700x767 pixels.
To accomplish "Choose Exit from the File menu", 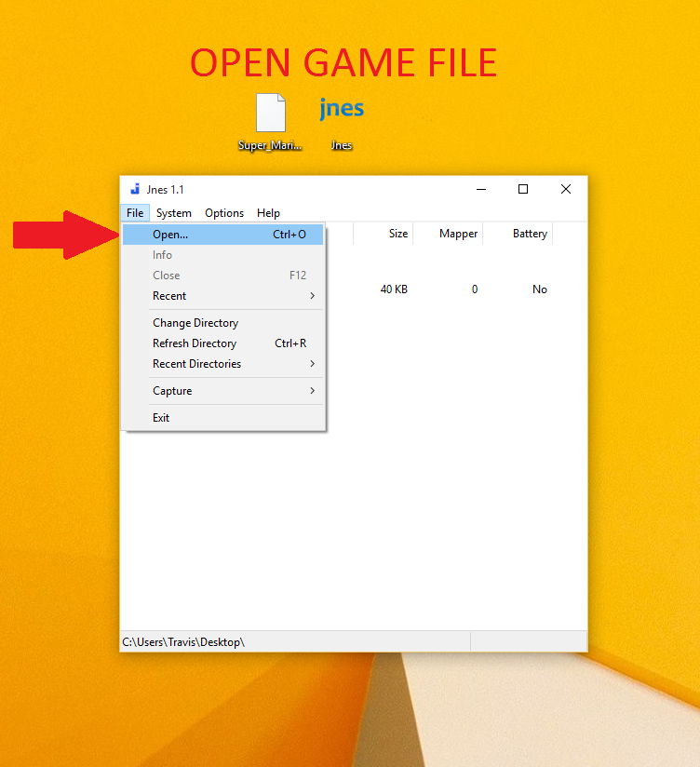I will [223, 418].
